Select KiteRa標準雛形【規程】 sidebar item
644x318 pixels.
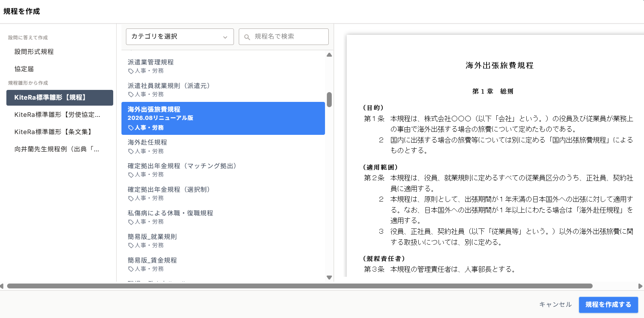pos(60,98)
